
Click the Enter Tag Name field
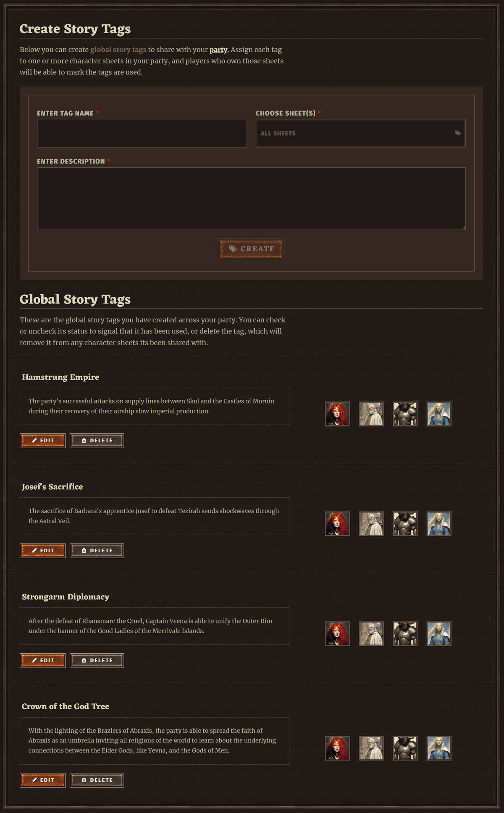point(142,133)
